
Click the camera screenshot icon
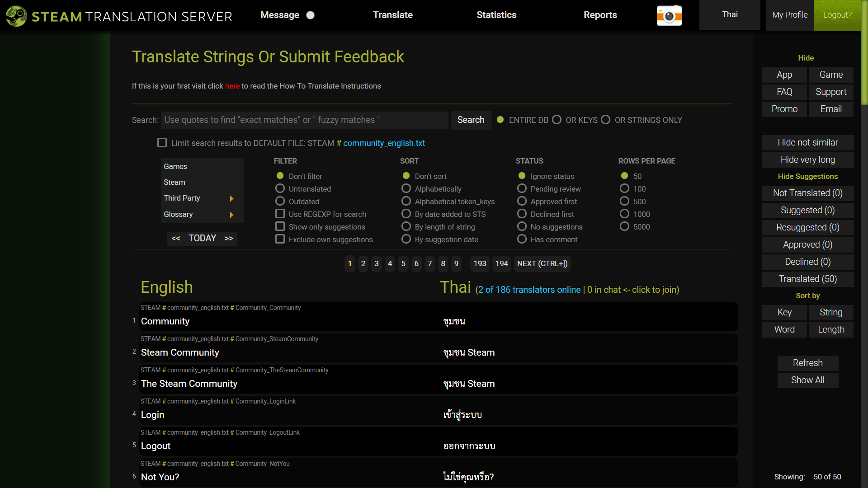click(x=669, y=15)
